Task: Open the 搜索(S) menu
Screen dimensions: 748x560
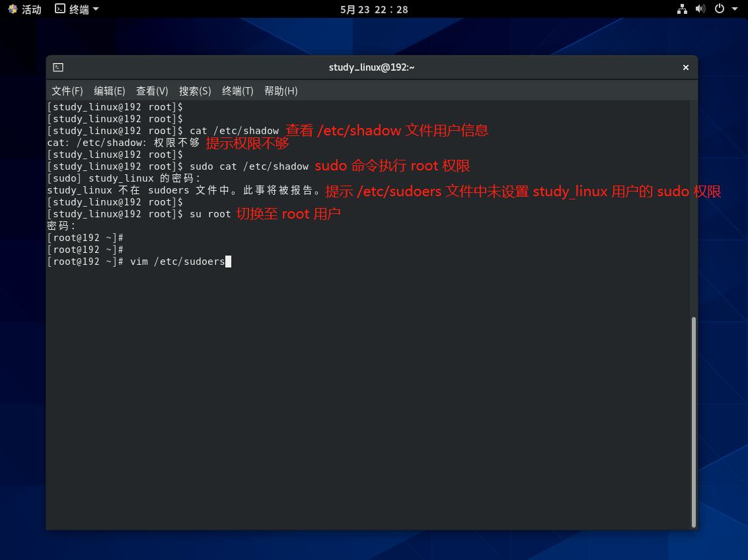Action: click(195, 91)
